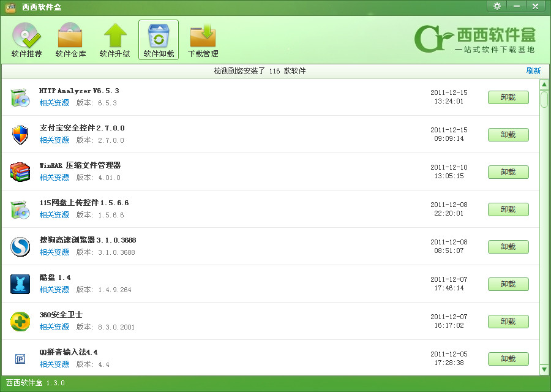Select the 软件卸载 recycle bin icon
The image size is (551, 392).
click(159, 36)
